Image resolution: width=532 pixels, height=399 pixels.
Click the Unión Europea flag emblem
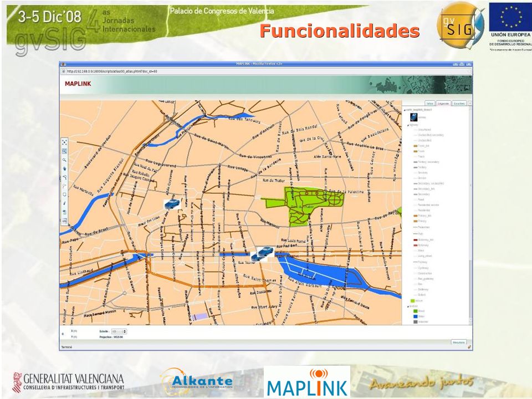(510, 17)
